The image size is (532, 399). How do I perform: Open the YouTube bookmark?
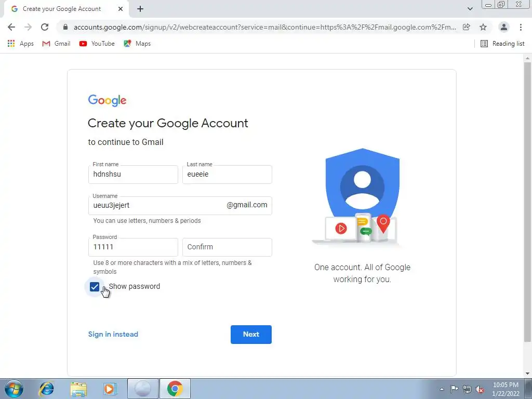point(97,44)
